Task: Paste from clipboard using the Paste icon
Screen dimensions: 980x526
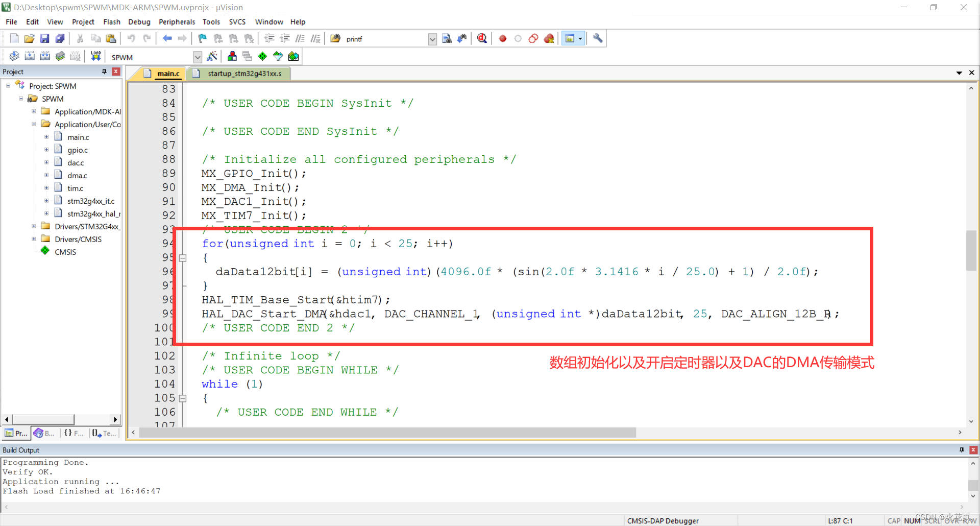Action: [111, 38]
